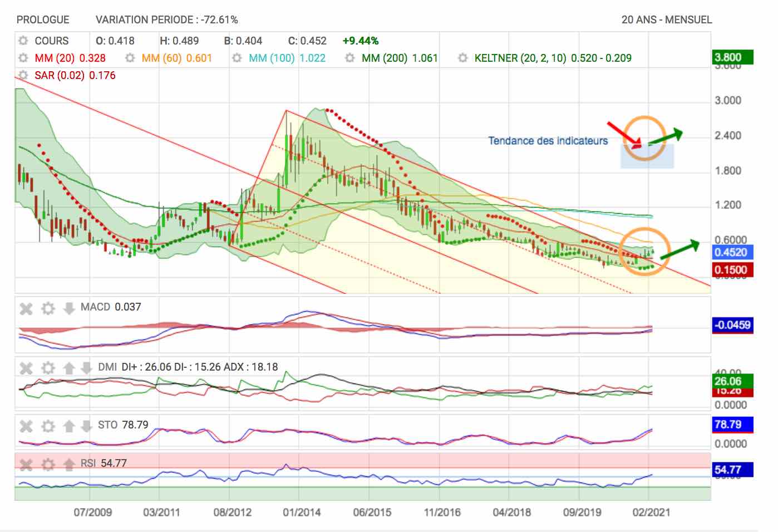Click the high value H: 0.489
The width and height of the screenshot is (778, 532).
pyautogui.click(x=179, y=41)
